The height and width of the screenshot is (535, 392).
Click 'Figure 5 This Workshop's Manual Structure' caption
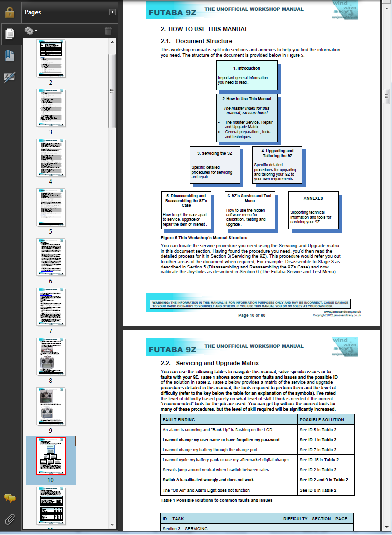point(204,238)
